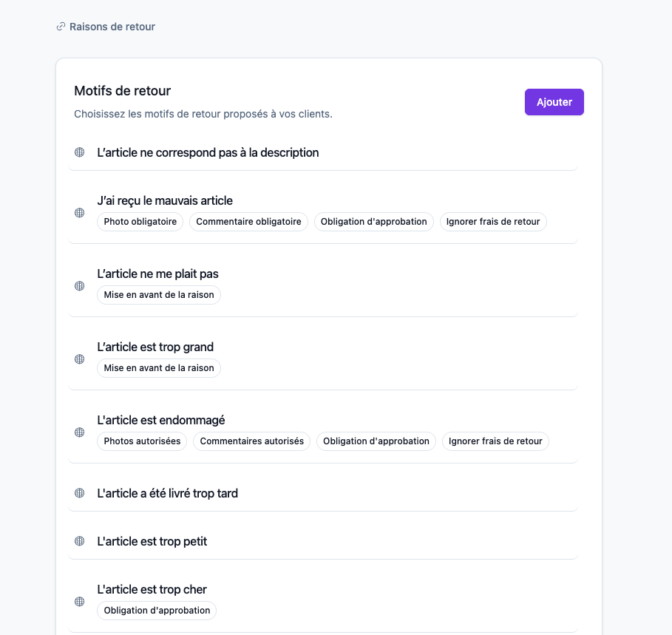Select Photos autorisées tag
Viewport: 672px width, 635px height.
(x=142, y=441)
